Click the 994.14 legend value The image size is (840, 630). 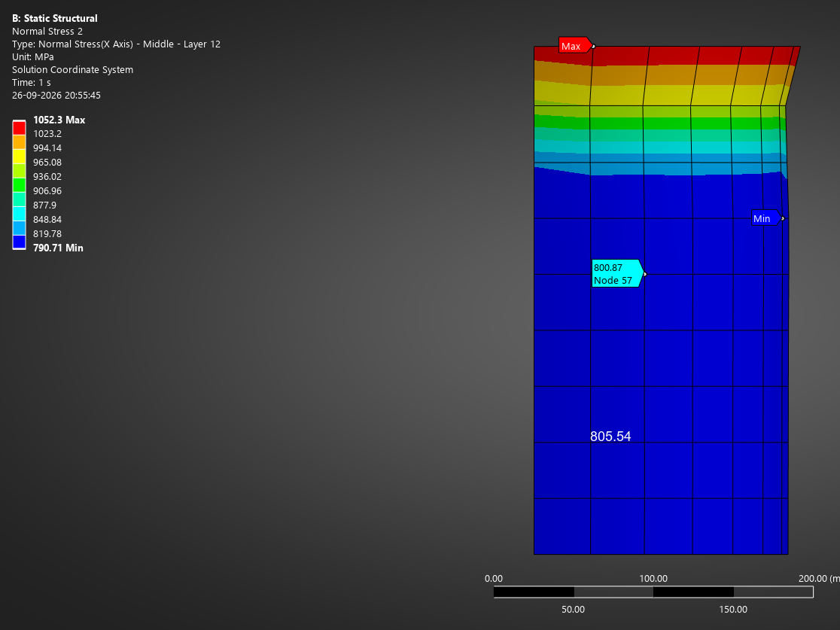point(47,148)
